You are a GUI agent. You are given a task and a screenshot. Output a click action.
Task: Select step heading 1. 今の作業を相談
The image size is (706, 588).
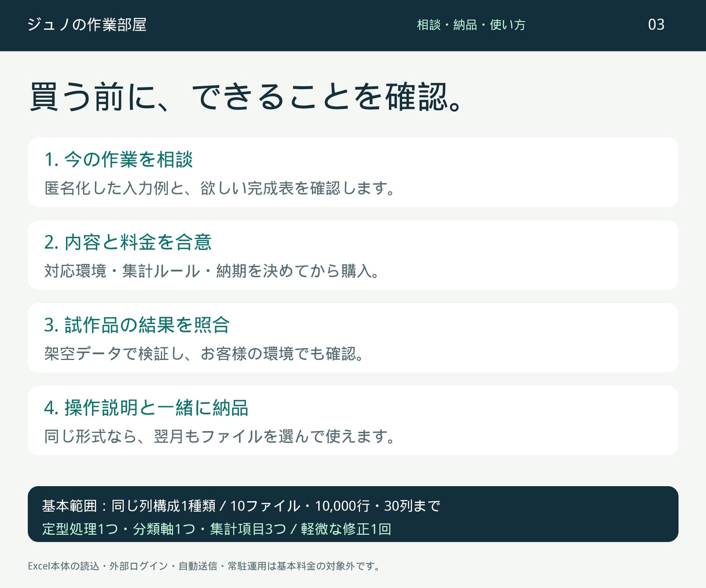click(x=119, y=159)
